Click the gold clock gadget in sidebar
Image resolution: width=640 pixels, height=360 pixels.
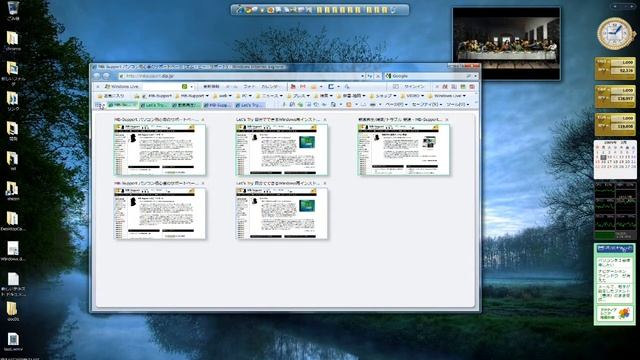tap(615, 33)
